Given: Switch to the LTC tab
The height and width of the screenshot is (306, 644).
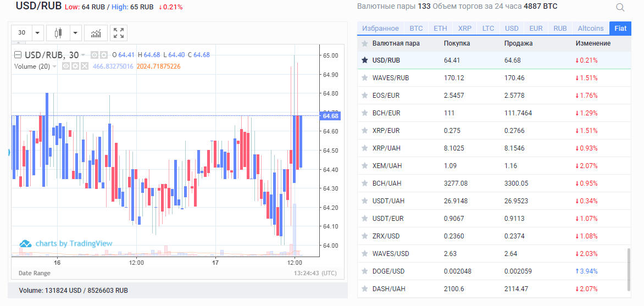Looking at the screenshot, I should [x=488, y=29].
